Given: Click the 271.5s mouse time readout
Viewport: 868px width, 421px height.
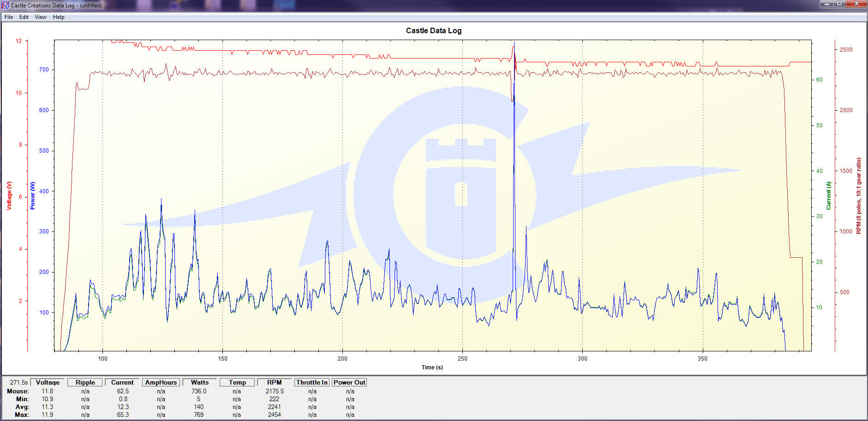Looking at the screenshot, I should pyautogui.click(x=19, y=382).
